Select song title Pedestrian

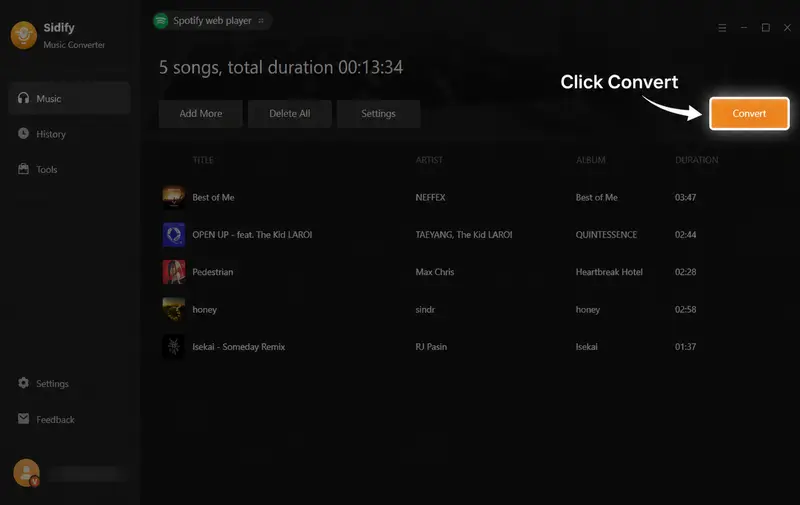click(x=213, y=272)
